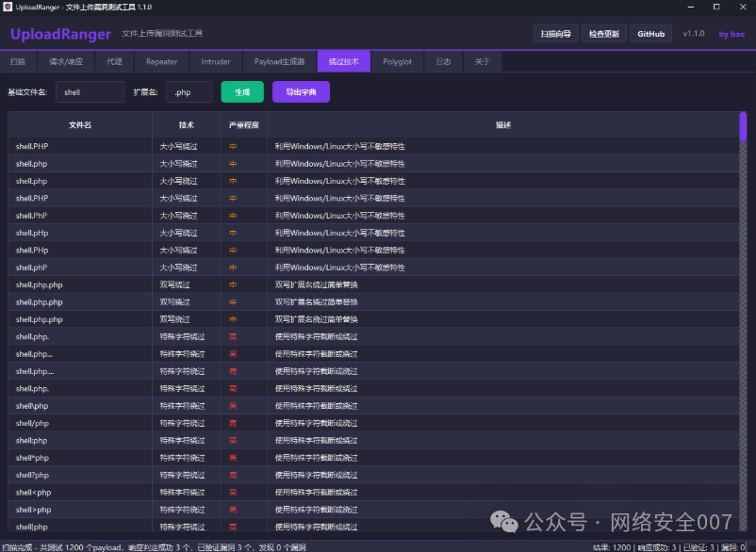This screenshot has width=756, height=552.
Task: Sort by the 文件名 column header
Action: coord(80,124)
